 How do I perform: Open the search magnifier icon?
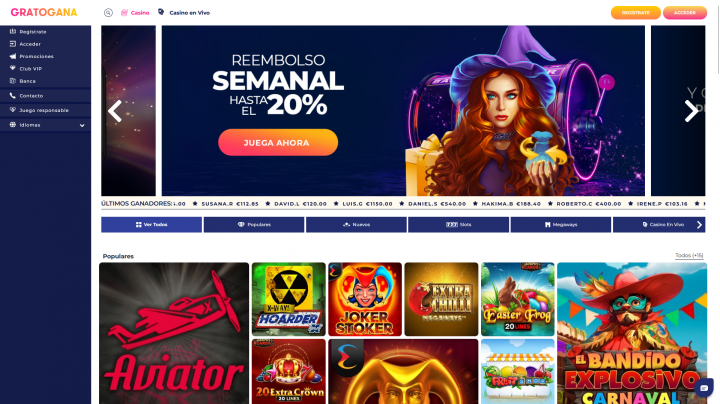click(108, 13)
